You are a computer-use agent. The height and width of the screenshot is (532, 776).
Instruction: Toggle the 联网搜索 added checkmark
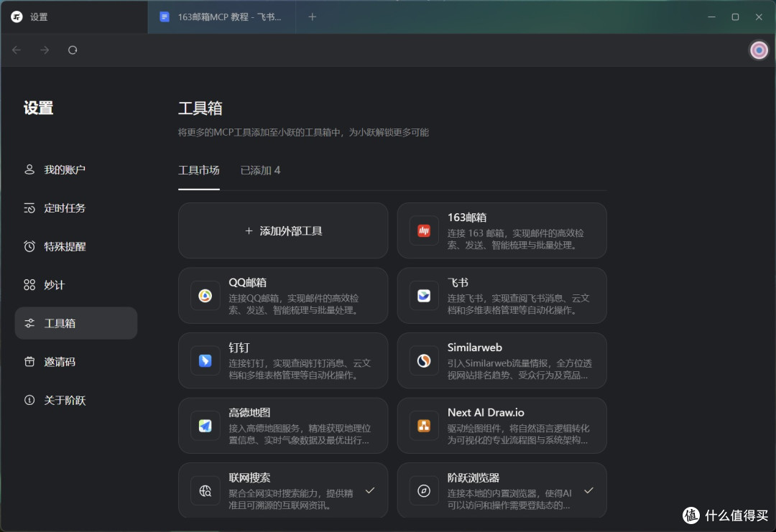(370, 490)
